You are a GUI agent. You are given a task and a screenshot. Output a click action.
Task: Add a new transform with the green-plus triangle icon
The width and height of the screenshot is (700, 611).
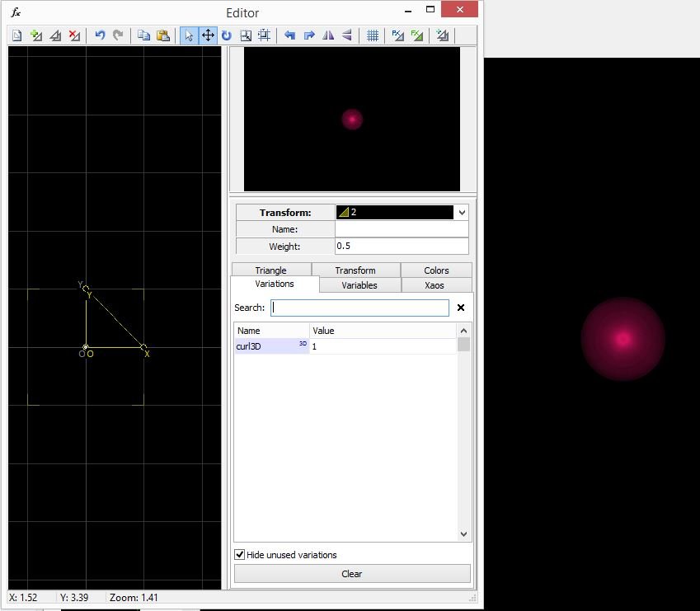point(36,35)
